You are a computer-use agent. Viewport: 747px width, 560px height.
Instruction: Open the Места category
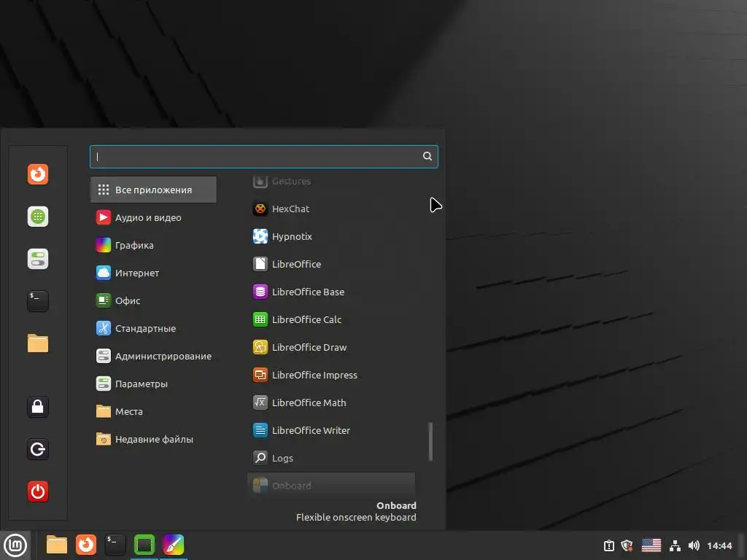[x=153, y=411]
